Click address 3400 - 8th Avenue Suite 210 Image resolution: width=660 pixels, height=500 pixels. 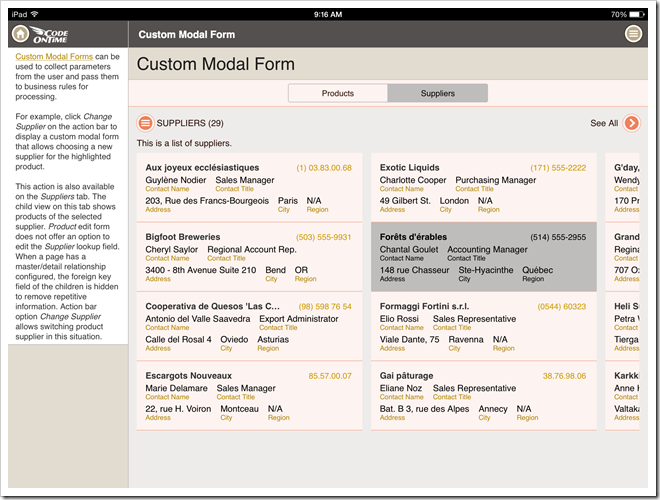[x=200, y=270]
